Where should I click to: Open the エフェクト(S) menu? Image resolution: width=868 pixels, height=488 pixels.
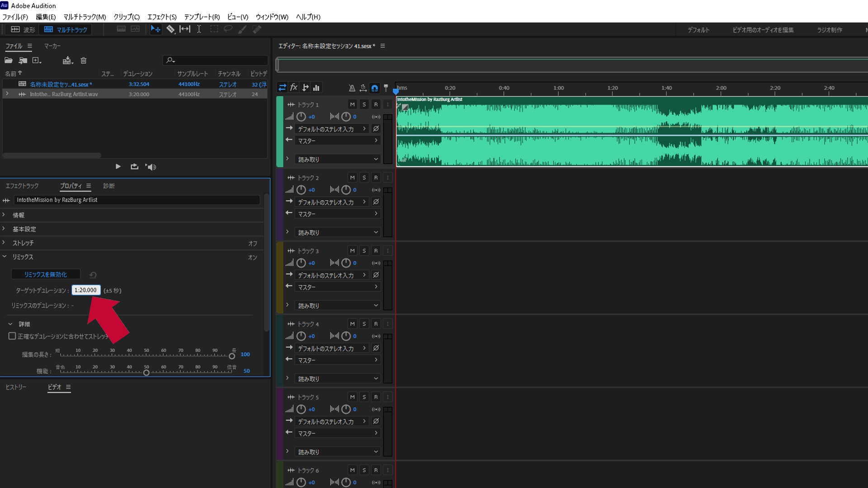click(x=162, y=17)
